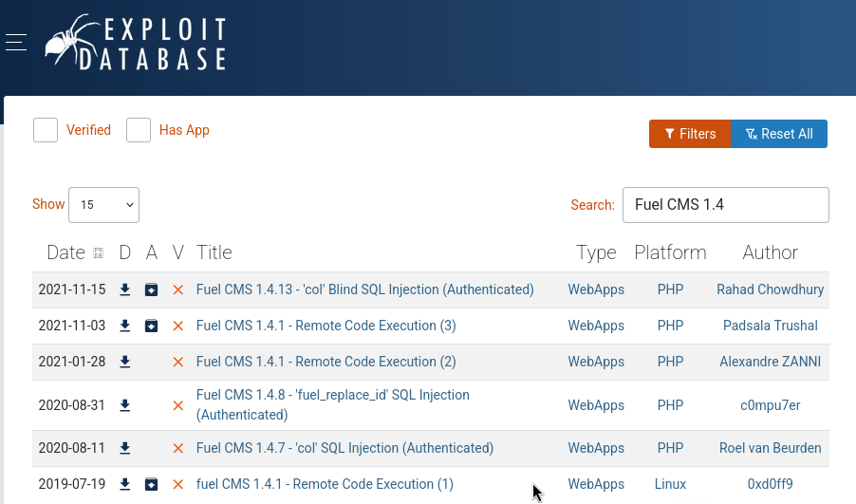Click PHP platform in Padsala Trushal row

[x=670, y=326]
